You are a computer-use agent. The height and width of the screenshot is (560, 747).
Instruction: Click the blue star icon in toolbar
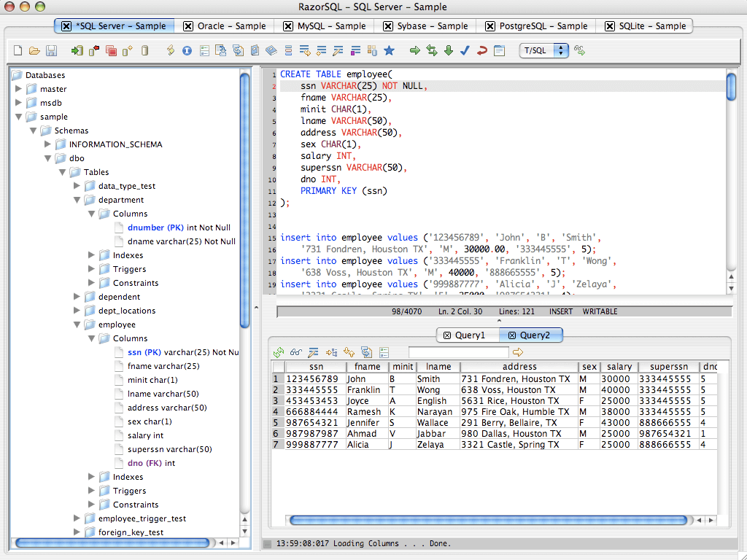[x=389, y=50]
